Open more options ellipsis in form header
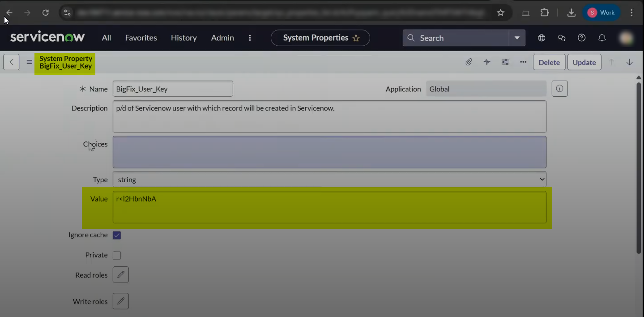 pyautogui.click(x=523, y=62)
